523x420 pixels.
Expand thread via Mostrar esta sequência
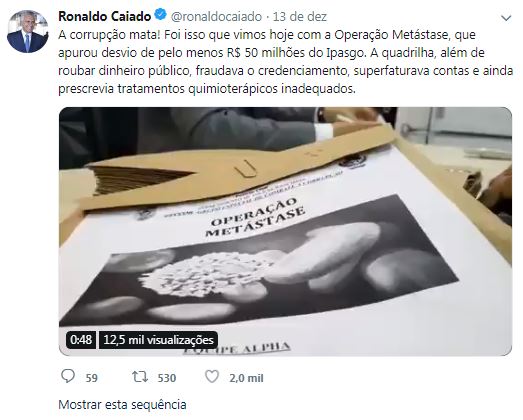122,405
